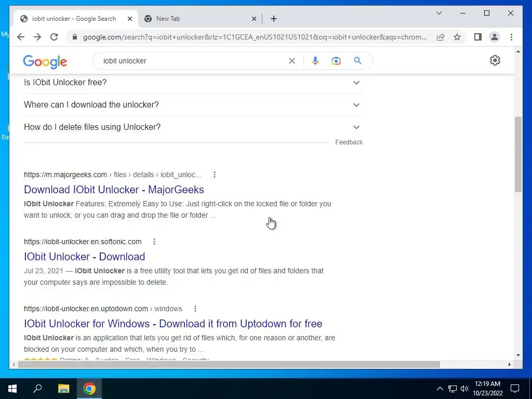The image size is (532, 399).
Task: Open a new browser tab
Action: pos(274,19)
